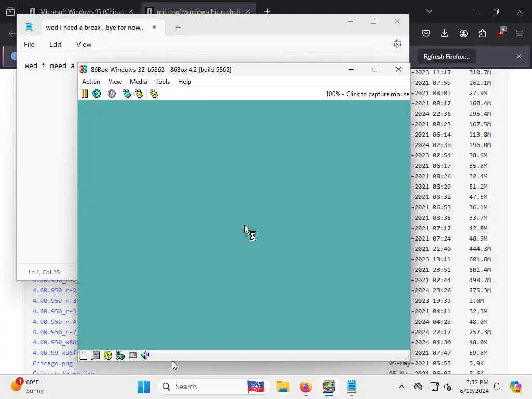532x399 pixels.
Task: Open Notepad Edit menu
Action: tap(55, 44)
